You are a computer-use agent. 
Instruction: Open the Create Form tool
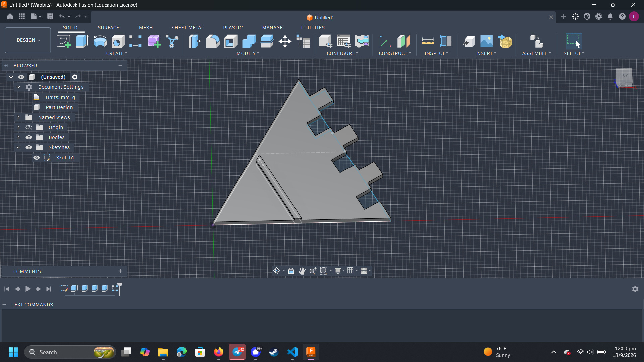[x=154, y=41]
